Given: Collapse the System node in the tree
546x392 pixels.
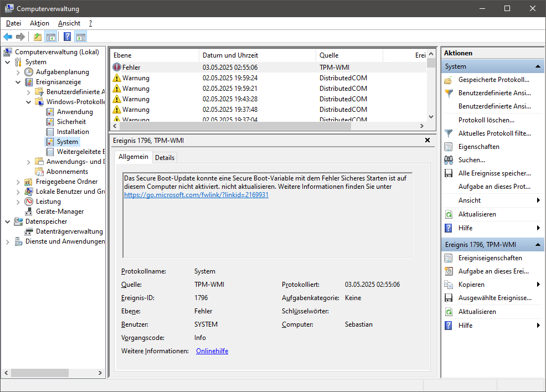Looking at the screenshot, I should coord(8,63).
